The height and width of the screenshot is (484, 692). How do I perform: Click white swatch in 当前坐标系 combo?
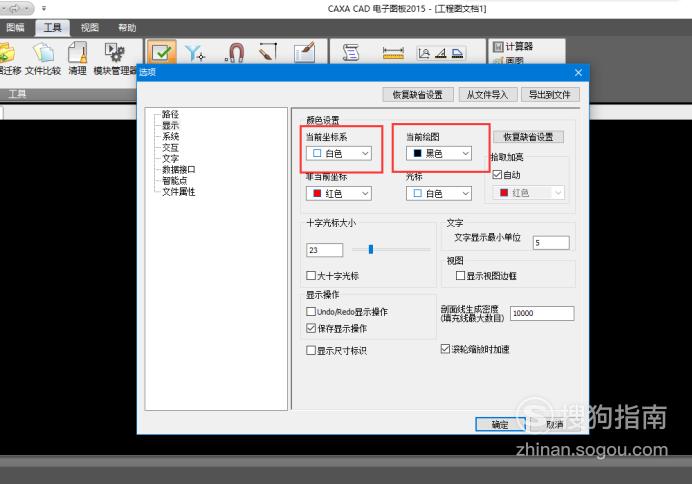pos(317,154)
